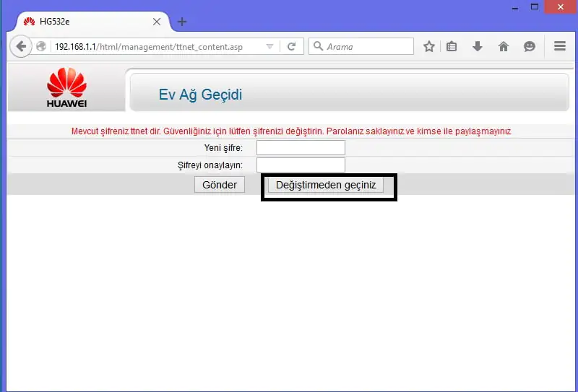The image size is (578, 392).
Task: Focus the Arama search field
Action: pos(361,46)
